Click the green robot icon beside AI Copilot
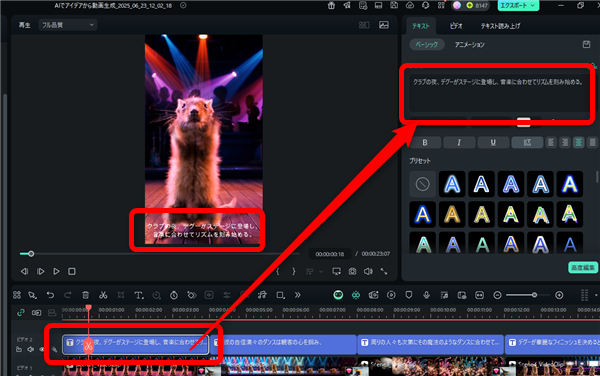600x376 pixels. [356, 295]
